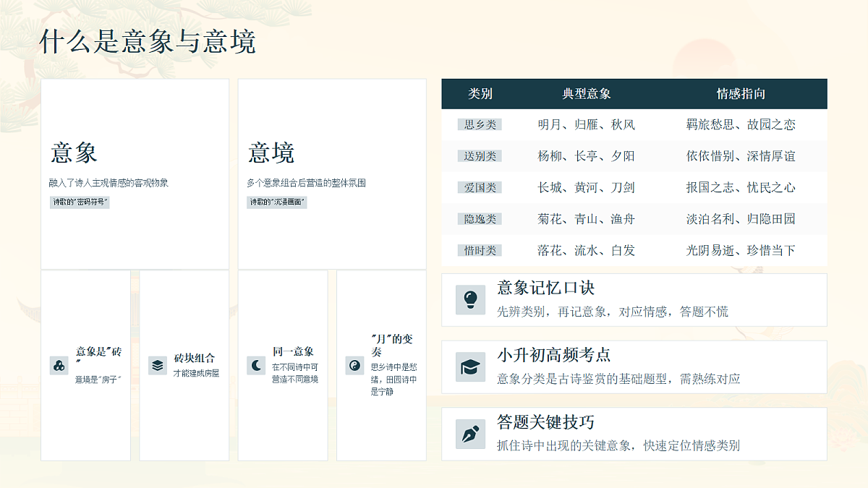Select the cell 淡泊名利、归隐田园
This screenshot has height=488, width=868.
(741, 219)
